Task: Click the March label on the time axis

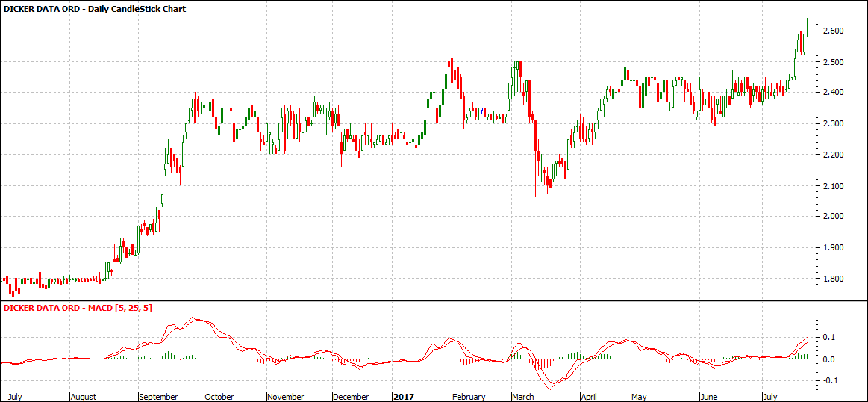Action: pyautogui.click(x=524, y=397)
